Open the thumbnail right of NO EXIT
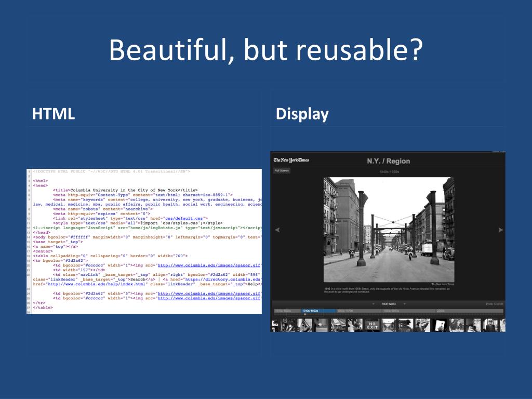This screenshot has width=532, height=399. coord(389,325)
